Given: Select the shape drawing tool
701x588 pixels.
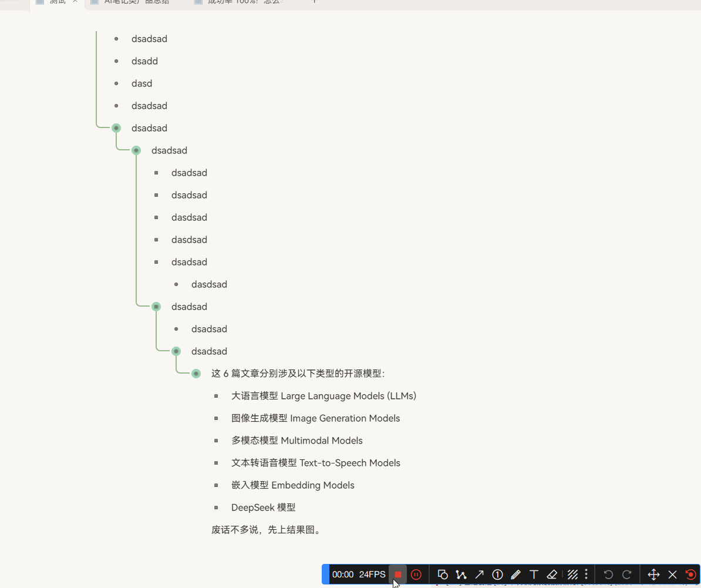Looking at the screenshot, I should [443, 574].
